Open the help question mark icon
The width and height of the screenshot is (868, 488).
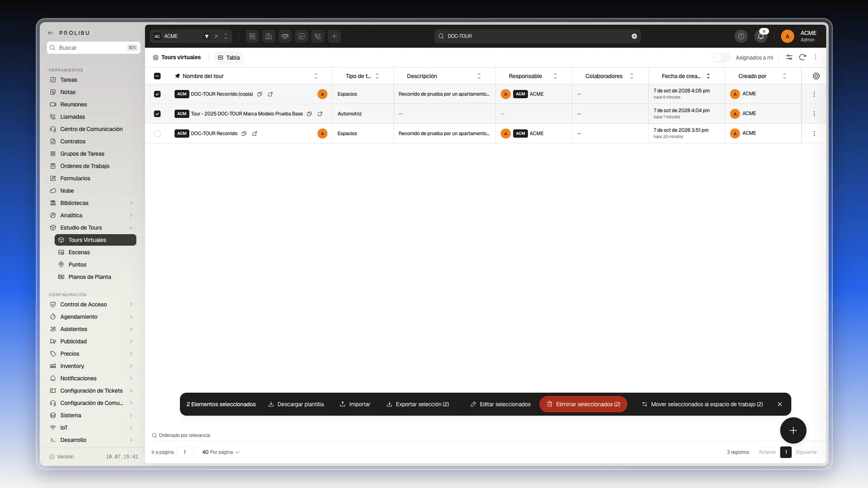click(741, 36)
